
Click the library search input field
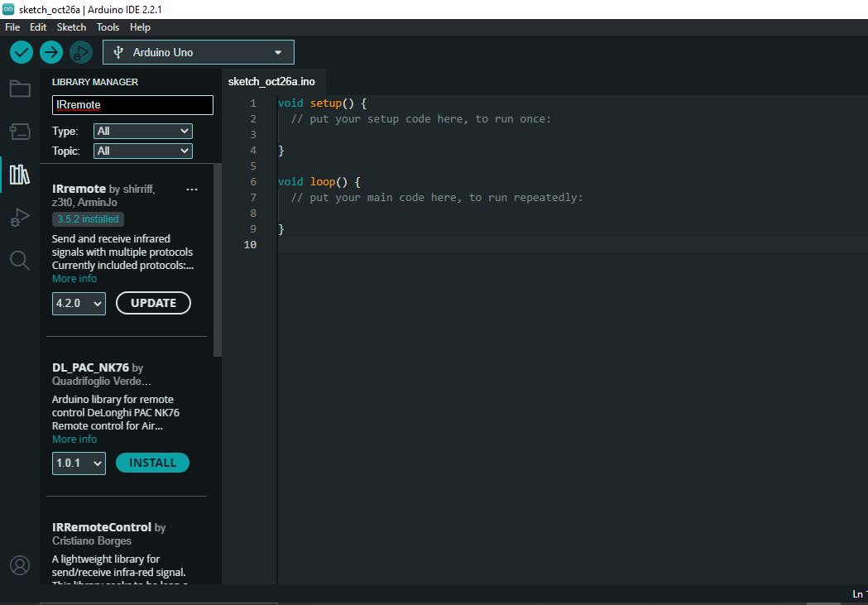click(x=132, y=105)
